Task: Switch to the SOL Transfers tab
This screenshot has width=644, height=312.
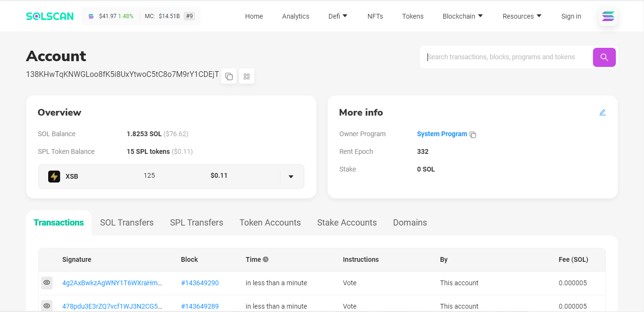Action: point(127,223)
